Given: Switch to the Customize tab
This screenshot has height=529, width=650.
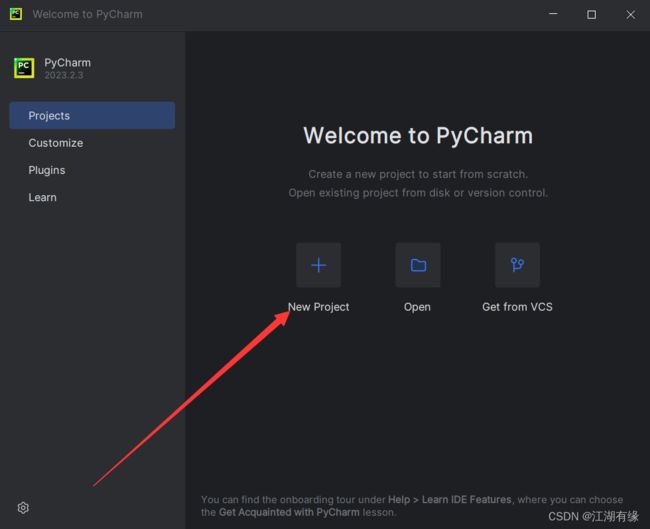Looking at the screenshot, I should coord(92,143).
